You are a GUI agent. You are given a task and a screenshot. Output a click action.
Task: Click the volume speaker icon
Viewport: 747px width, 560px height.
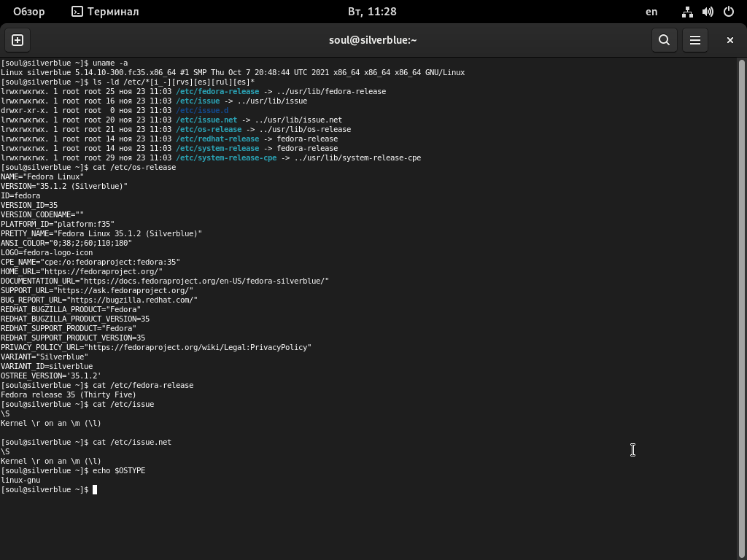click(708, 12)
